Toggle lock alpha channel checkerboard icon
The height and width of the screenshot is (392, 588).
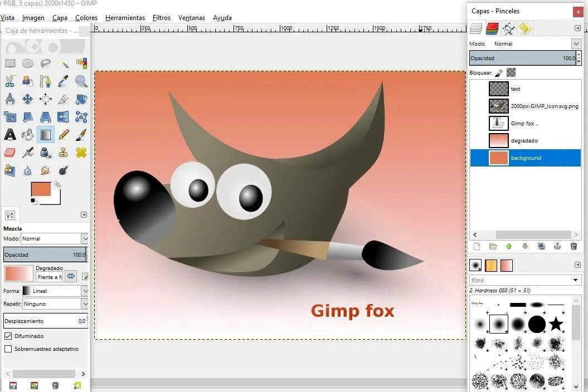(511, 72)
